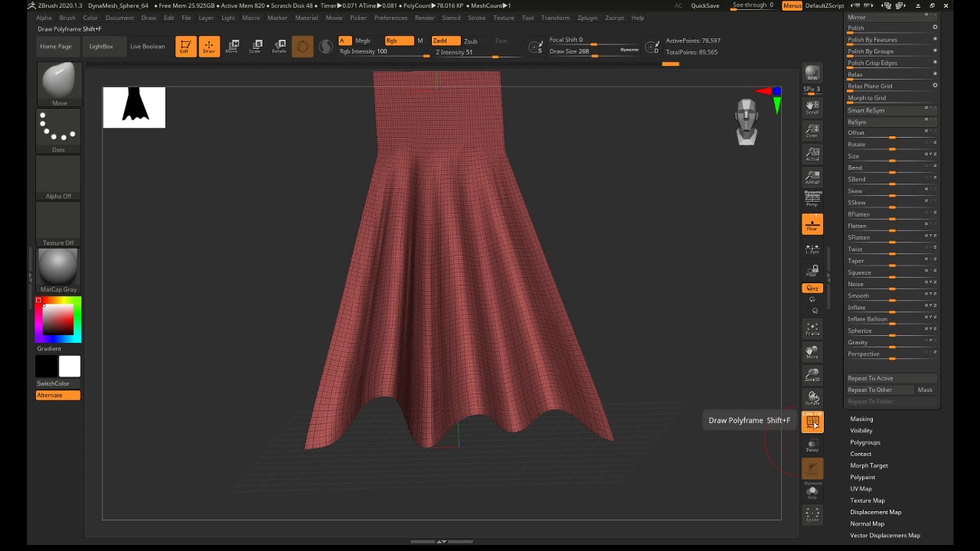Image resolution: width=980 pixels, height=551 pixels.
Task: Open the Stroke menu
Action: [x=476, y=18]
